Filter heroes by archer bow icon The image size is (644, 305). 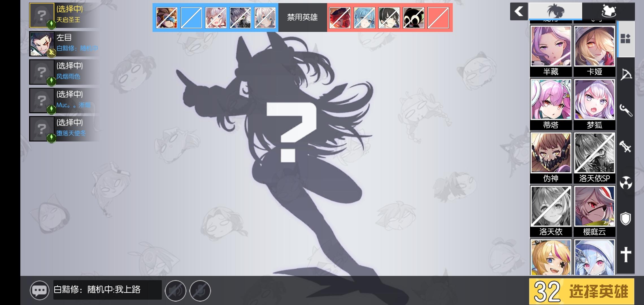coord(626,75)
